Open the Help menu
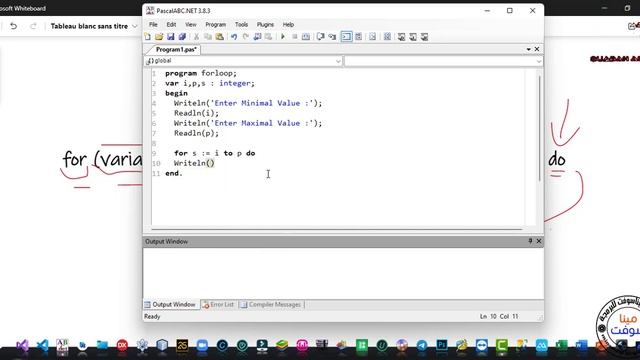The height and width of the screenshot is (360, 640). [288, 24]
